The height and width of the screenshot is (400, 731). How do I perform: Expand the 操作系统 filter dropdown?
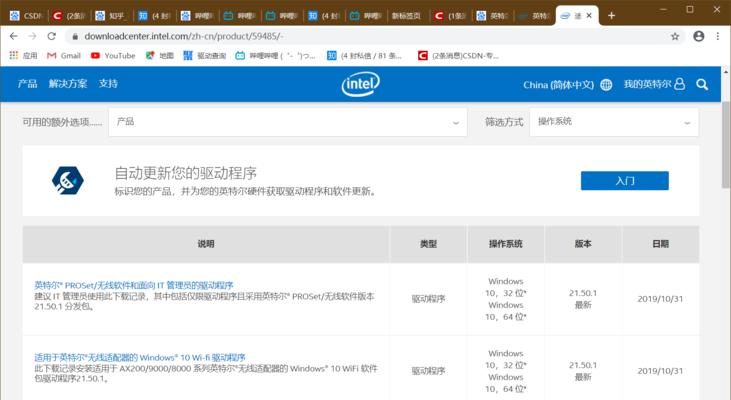coord(614,122)
